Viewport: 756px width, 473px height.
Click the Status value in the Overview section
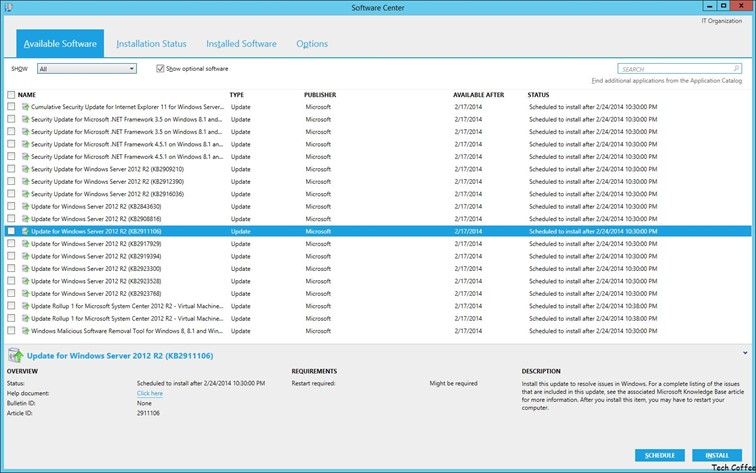pos(201,383)
